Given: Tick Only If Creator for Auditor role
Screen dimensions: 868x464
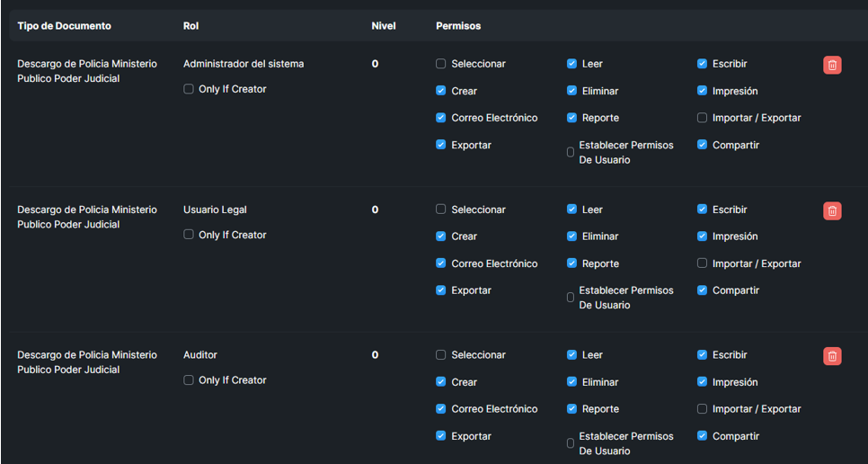Looking at the screenshot, I should (x=189, y=380).
